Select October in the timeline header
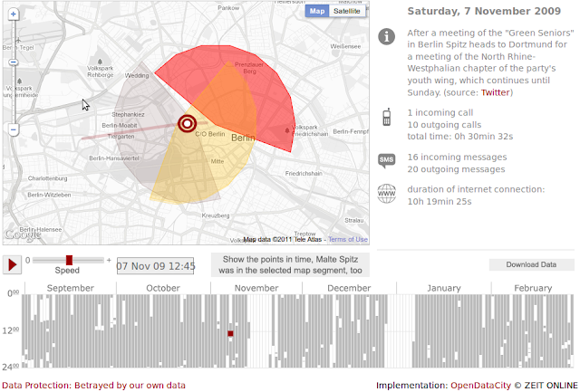Viewport: 580px width, 392px height. [x=163, y=288]
